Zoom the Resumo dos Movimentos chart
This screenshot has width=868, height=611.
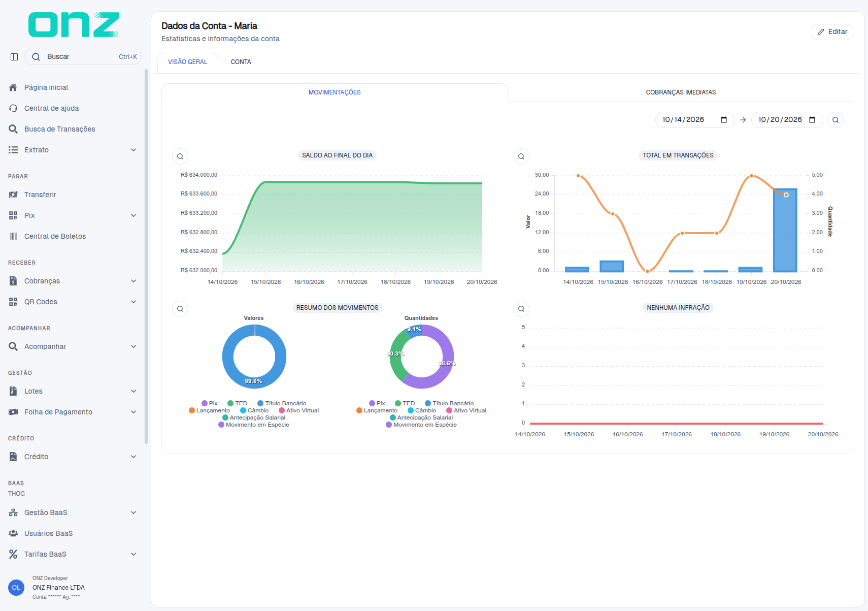(180, 309)
